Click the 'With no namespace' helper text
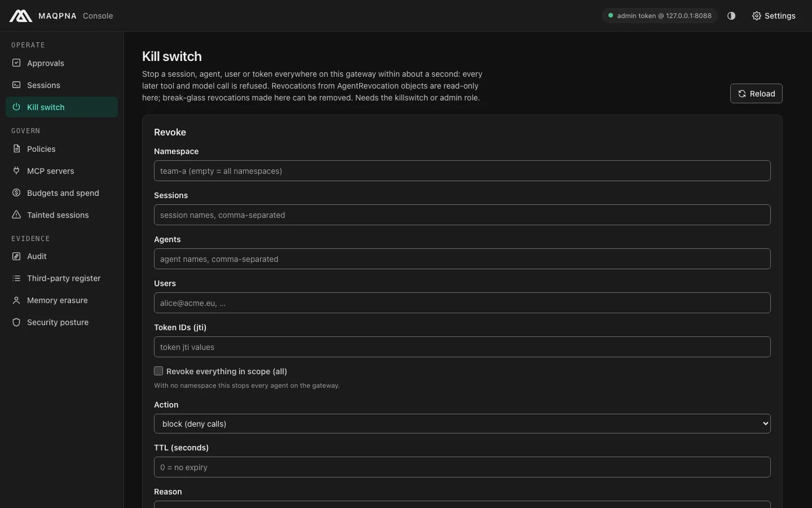 tap(247, 386)
